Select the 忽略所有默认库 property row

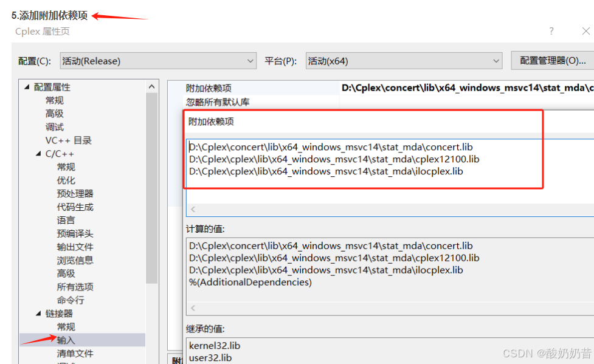pyautogui.click(x=218, y=102)
